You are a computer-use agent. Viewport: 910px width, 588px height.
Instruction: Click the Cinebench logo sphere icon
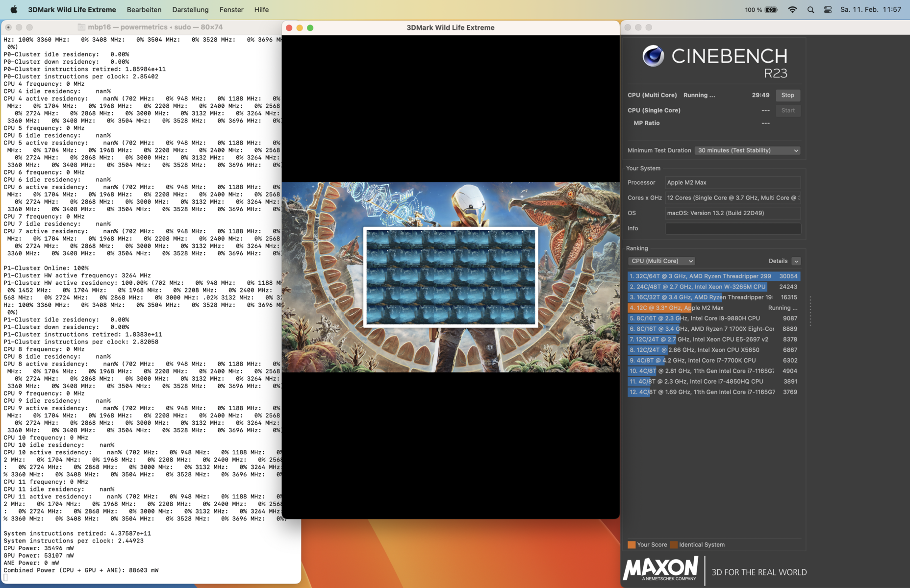[x=653, y=56]
